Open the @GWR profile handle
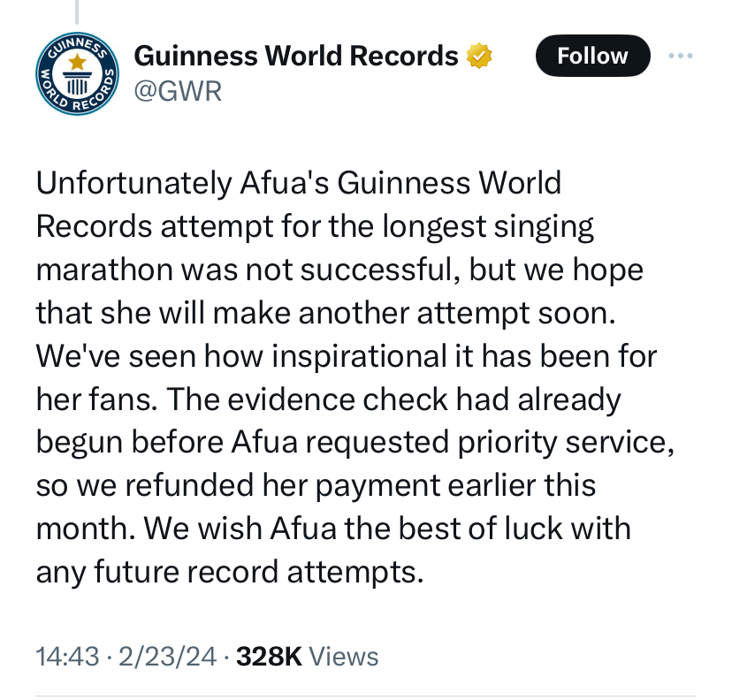Screen dimensions: 732x700 [177, 90]
